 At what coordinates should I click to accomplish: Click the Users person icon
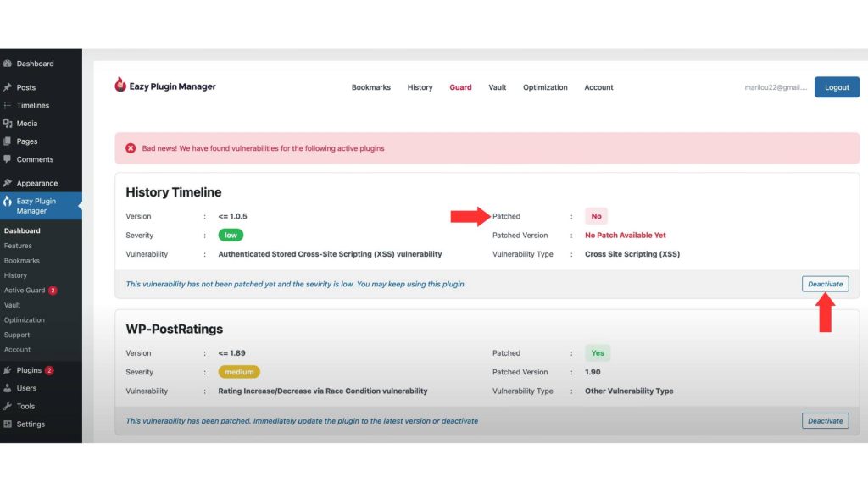7,388
